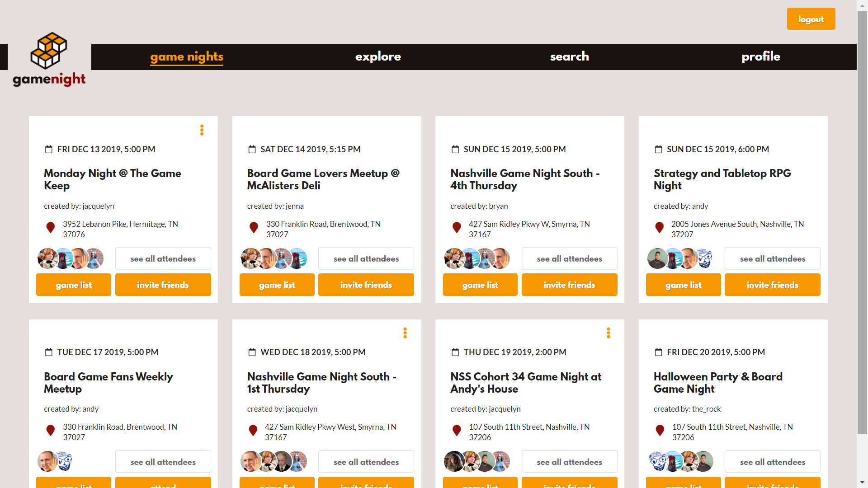See all attendees for Halloween Party

[772, 462]
